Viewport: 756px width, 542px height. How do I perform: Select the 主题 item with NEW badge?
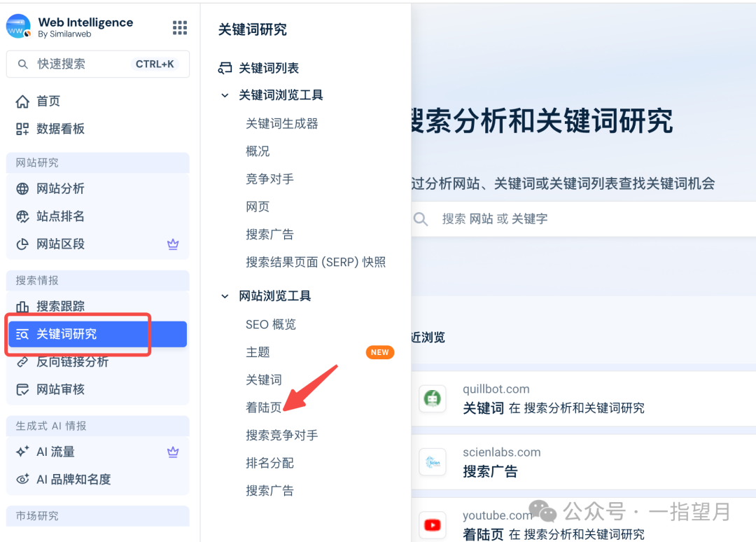click(x=258, y=352)
